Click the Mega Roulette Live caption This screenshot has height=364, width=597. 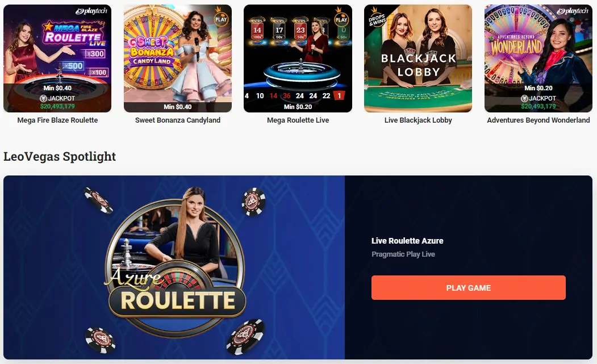click(x=298, y=120)
